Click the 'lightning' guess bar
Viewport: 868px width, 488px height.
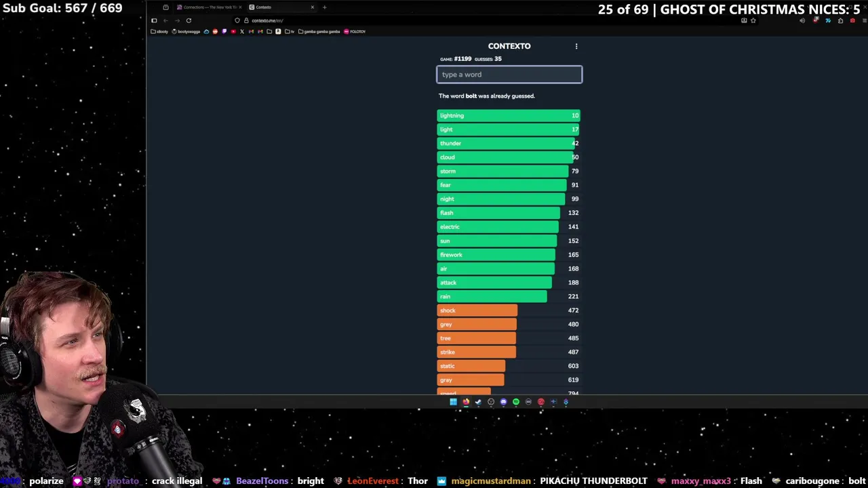[x=509, y=115]
